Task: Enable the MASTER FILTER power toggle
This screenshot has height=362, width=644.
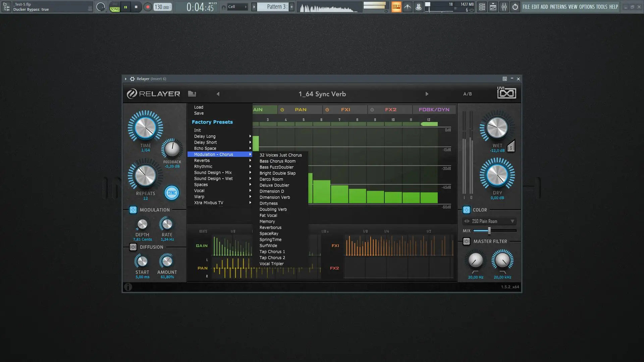Action: pos(466,241)
